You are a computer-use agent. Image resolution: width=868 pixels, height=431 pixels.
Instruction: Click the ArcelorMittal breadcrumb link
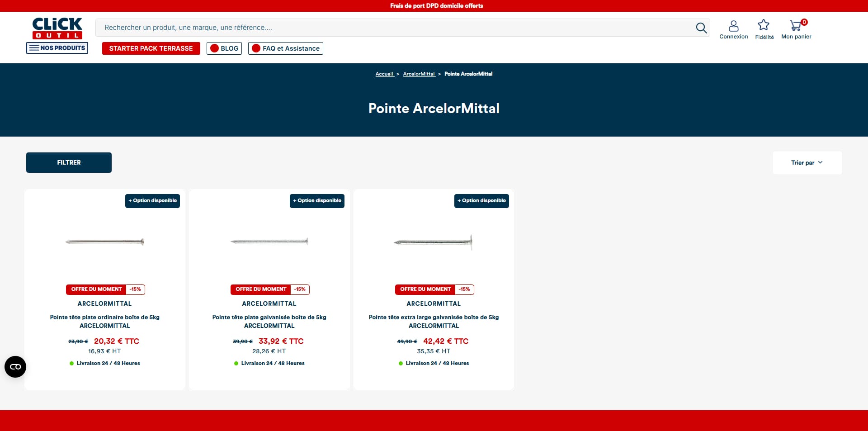[x=419, y=74]
